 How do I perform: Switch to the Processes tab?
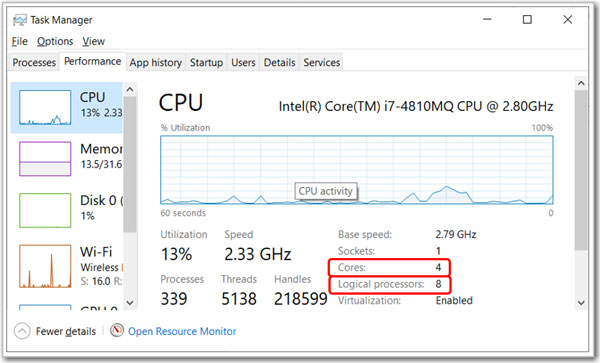[34, 62]
